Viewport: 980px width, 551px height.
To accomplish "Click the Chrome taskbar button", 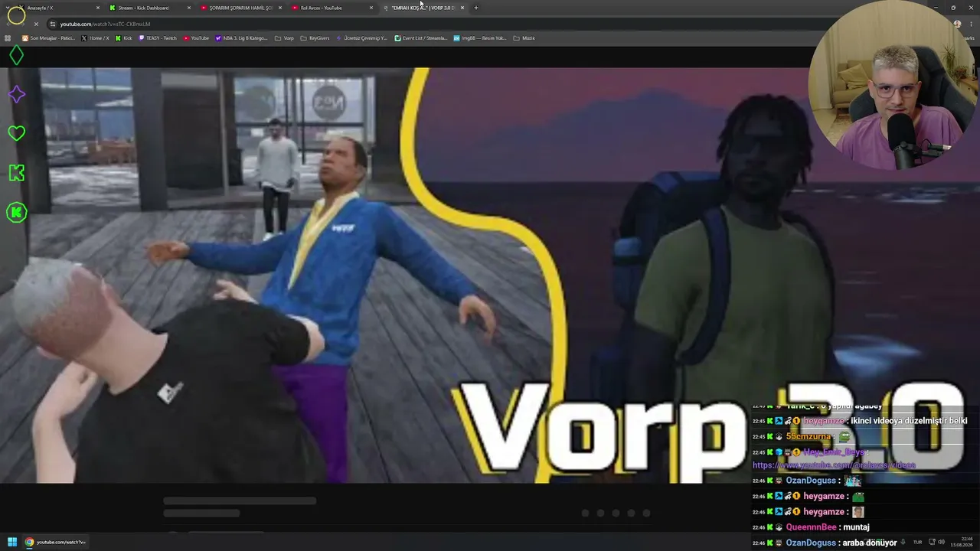I will point(56,542).
